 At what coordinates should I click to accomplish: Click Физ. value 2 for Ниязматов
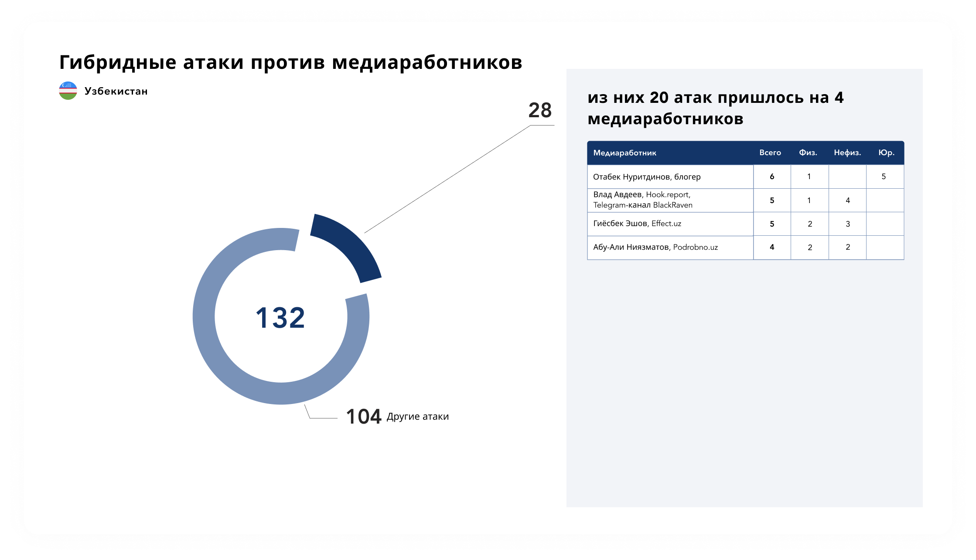(810, 248)
